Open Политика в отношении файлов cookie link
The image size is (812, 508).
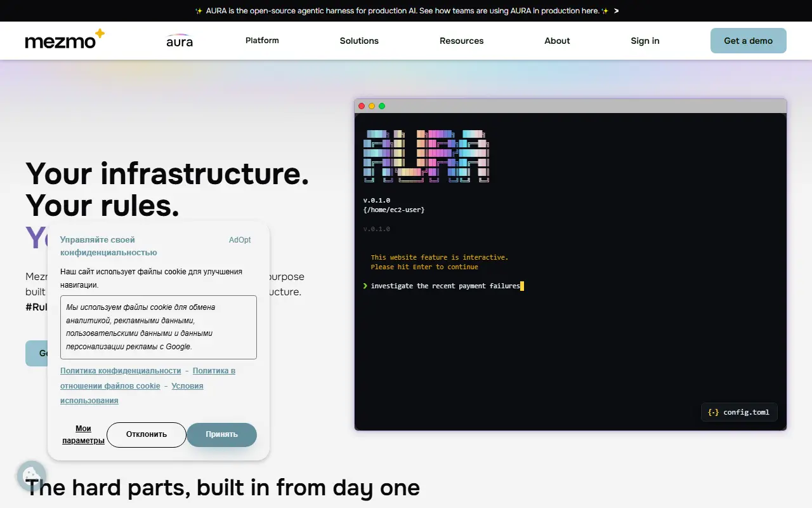pyautogui.click(x=148, y=378)
